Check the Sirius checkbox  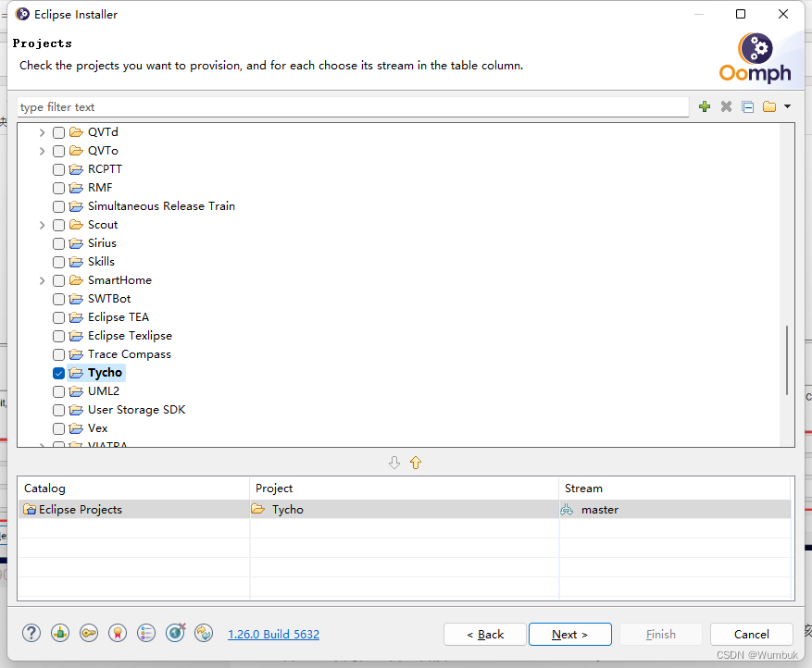pyautogui.click(x=58, y=243)
